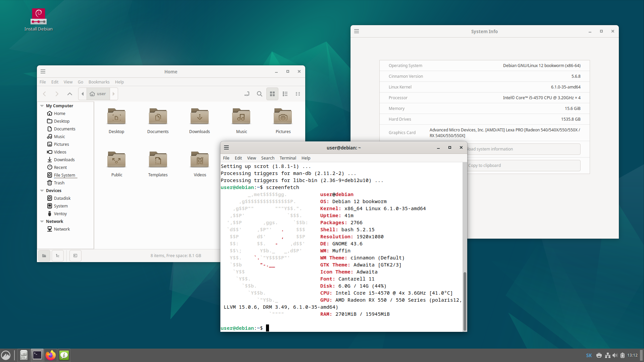Open the Go menu in file manager

pyautogui.click(x=80, y=82)
